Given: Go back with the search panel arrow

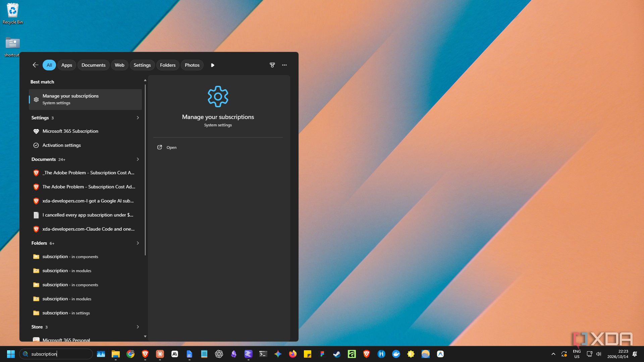Looking at the screenshot, I should click(35, 65).
